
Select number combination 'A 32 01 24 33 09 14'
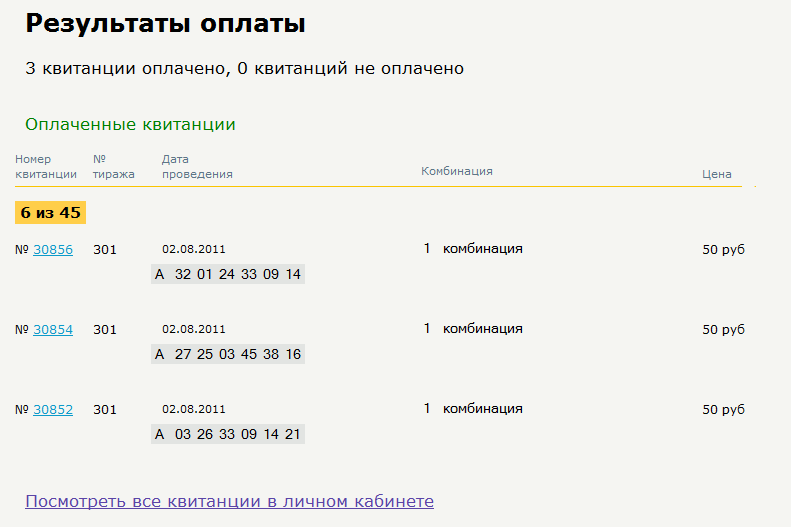point(228,274)
